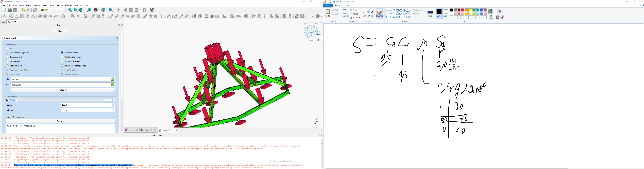644x169 pixels.
Task: Click Resize in Paint Image group
Action: pos(354,14)
